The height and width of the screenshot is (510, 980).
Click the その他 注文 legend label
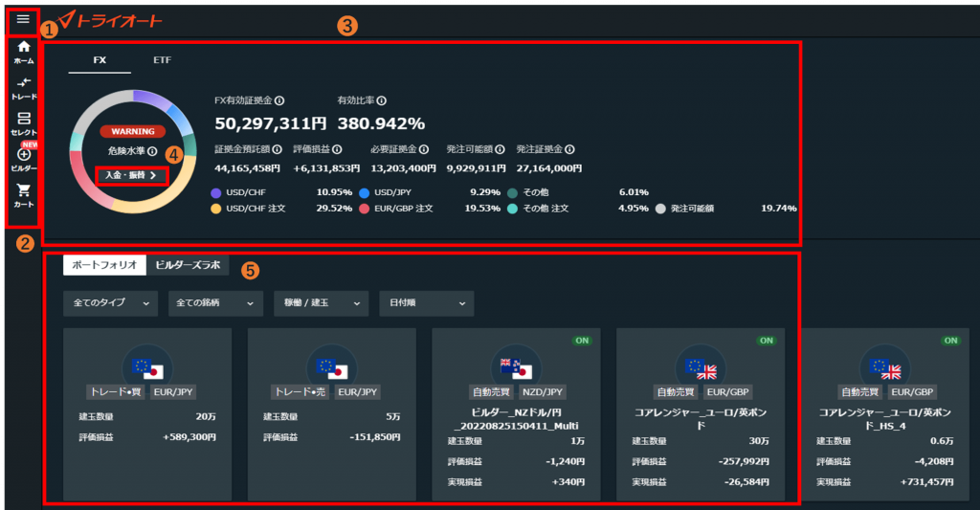[x=546, y=209]
